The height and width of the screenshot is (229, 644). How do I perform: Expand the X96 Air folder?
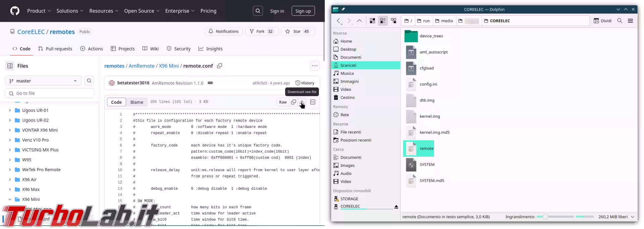(x=10, y=180)
